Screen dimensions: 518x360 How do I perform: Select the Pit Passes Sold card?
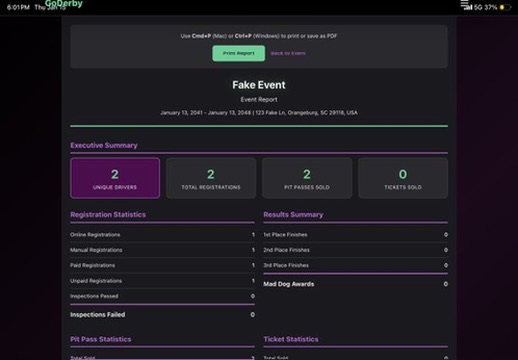(x=307, y=178)
